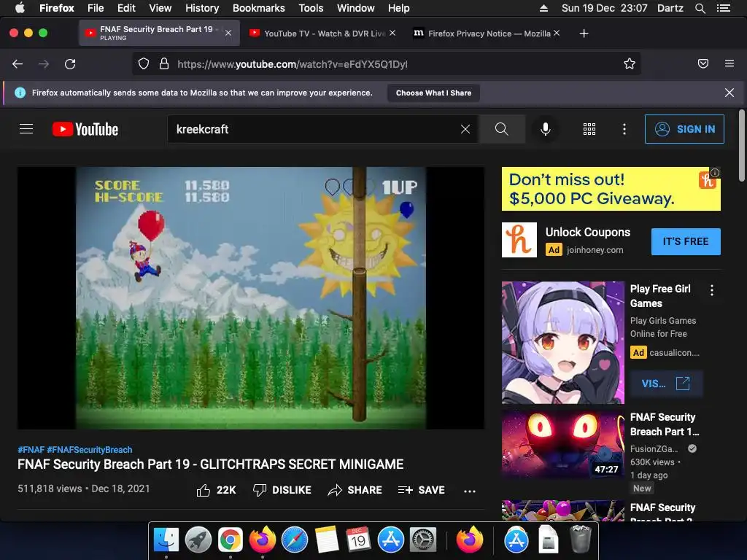This screenshot has height=560, width=747.
Task: Open the Pocket save icon
Action: pyautogui.click(x=703, y=64)
